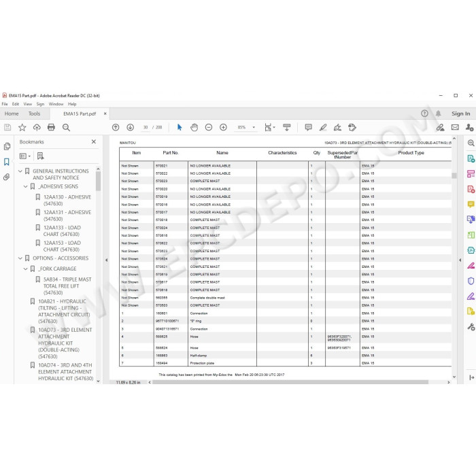Collapse the left navigation pane arrow
476x476 pixels.
106,260
